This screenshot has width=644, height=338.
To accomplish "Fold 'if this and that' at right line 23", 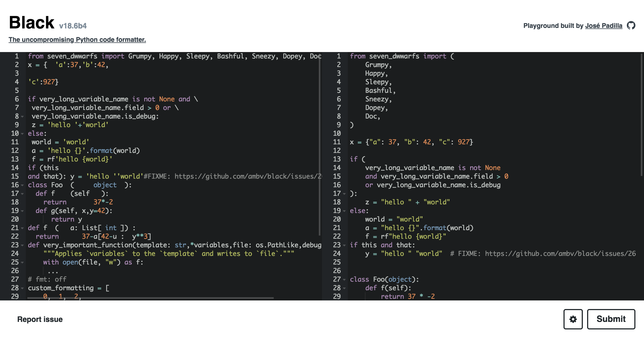I will pyautogui.click(x=344, y=245).
